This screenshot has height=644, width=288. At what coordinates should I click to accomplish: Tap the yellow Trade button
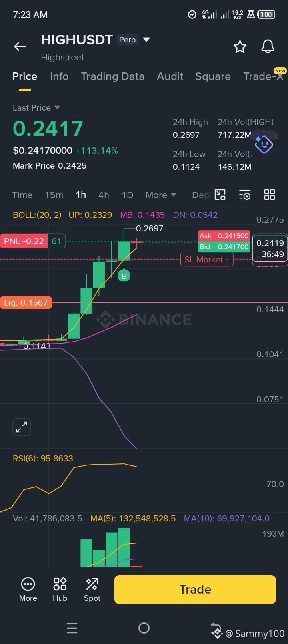pos(195,590)
